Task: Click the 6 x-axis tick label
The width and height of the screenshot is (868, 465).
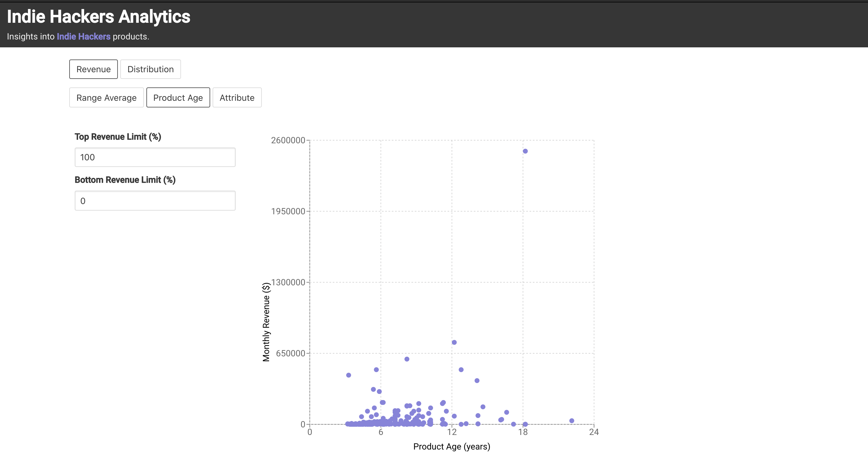Action: pyautogui.click(x=381, y=432)
